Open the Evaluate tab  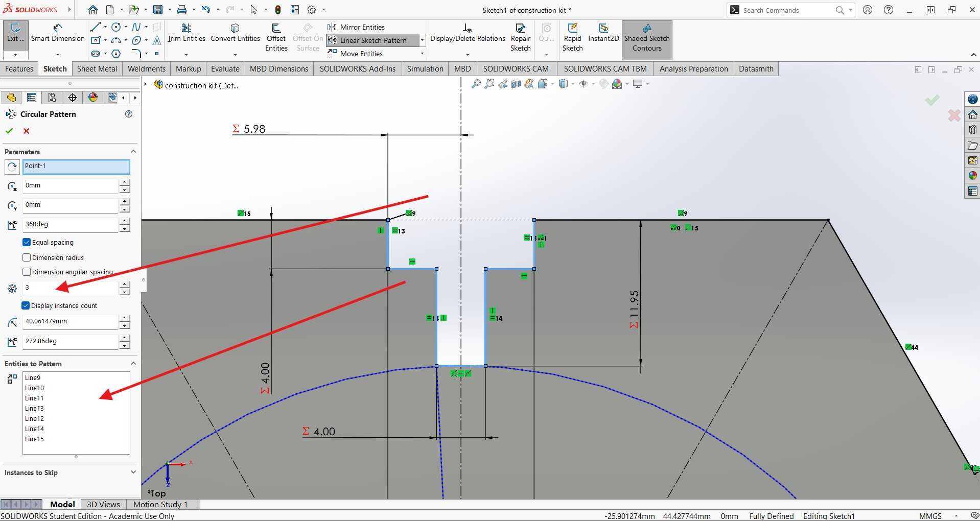pos(225,69)
